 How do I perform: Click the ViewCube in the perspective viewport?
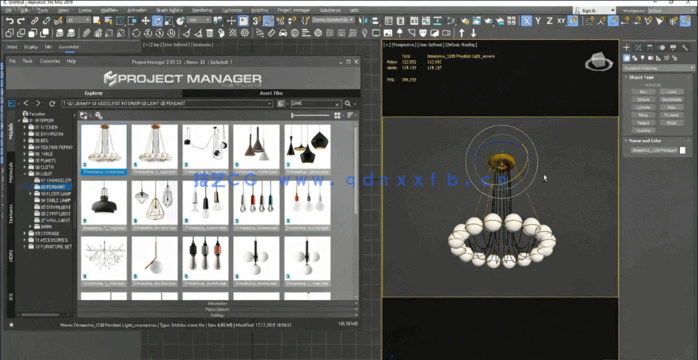[599, 61]
